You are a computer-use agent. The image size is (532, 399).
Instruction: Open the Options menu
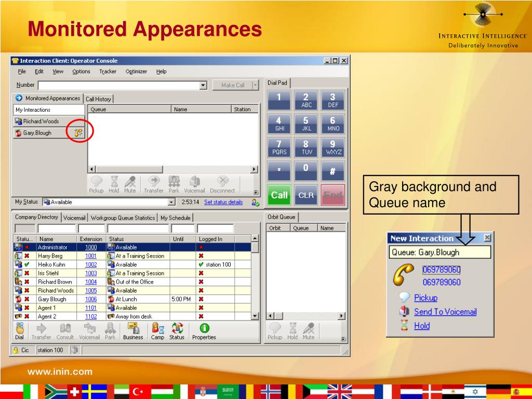(81, 72)
